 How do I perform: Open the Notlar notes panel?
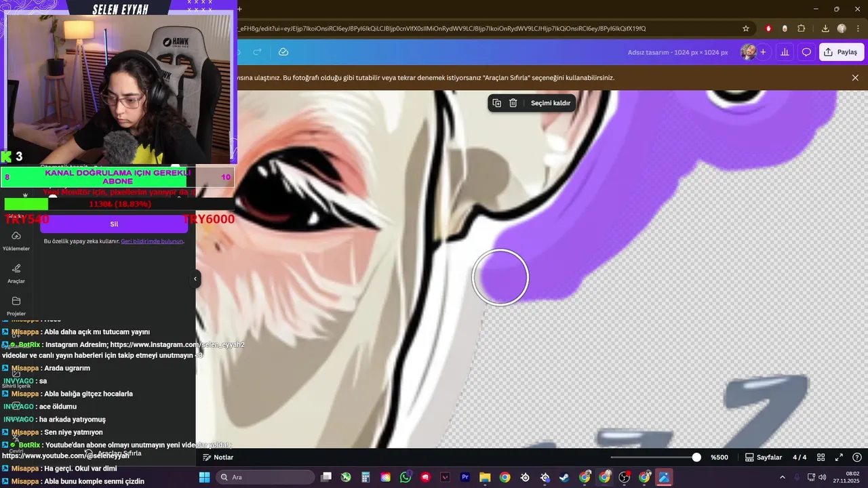pos(218,457)
